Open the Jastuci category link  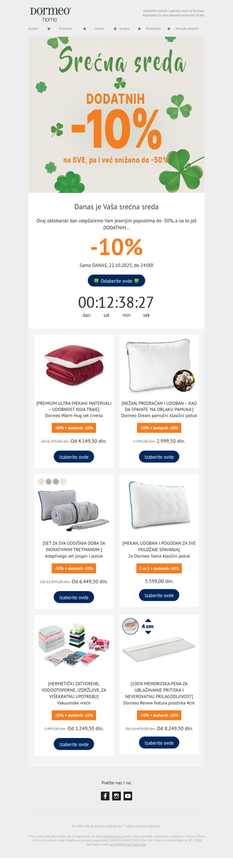click(100, 28)
